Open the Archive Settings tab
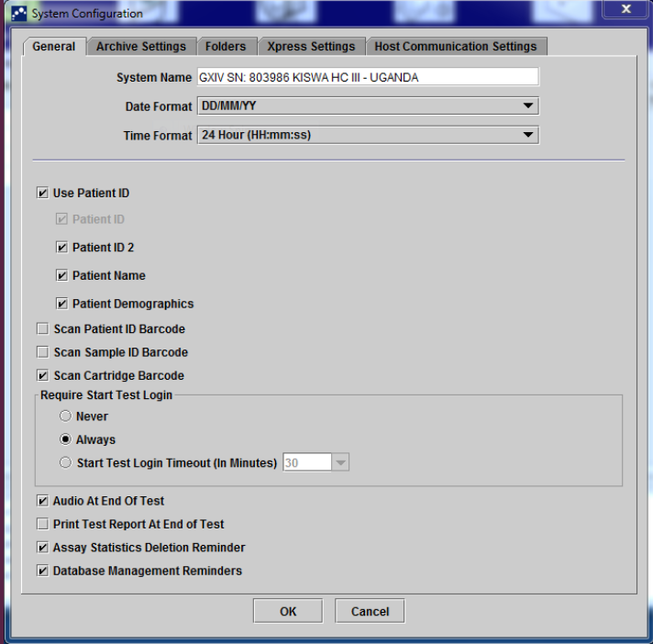 [x=140, y=46]
